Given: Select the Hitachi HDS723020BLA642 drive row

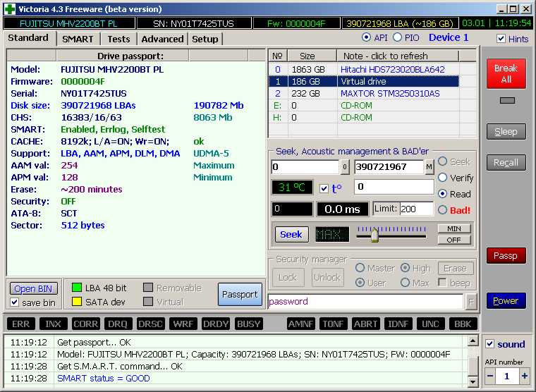Looking at the screenshot, I should click(364, 69).
